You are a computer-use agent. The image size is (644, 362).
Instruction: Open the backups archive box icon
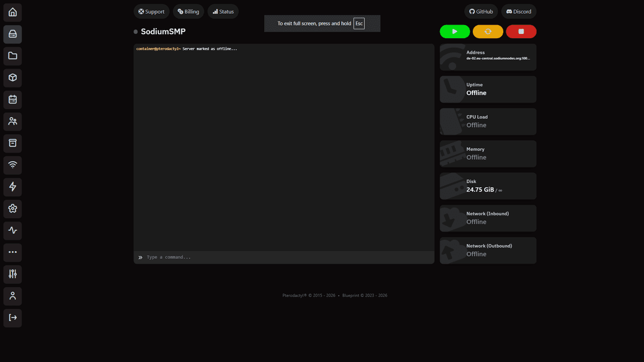pyautogui.click(x=13, y=143)
